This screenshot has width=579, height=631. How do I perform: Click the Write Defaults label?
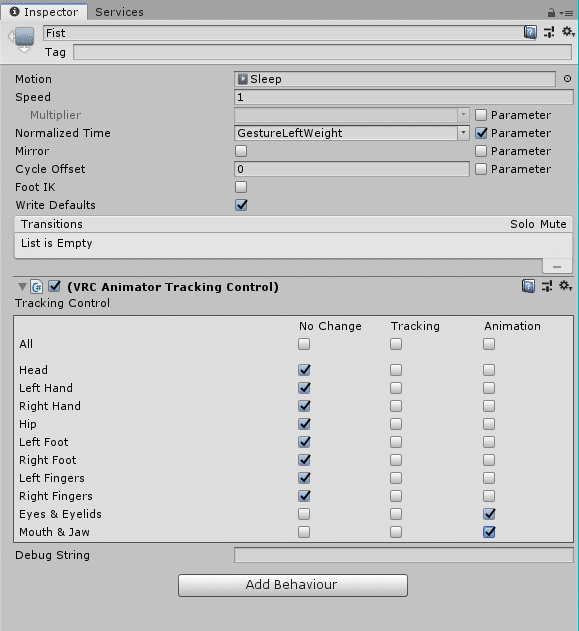pos(56,205)
